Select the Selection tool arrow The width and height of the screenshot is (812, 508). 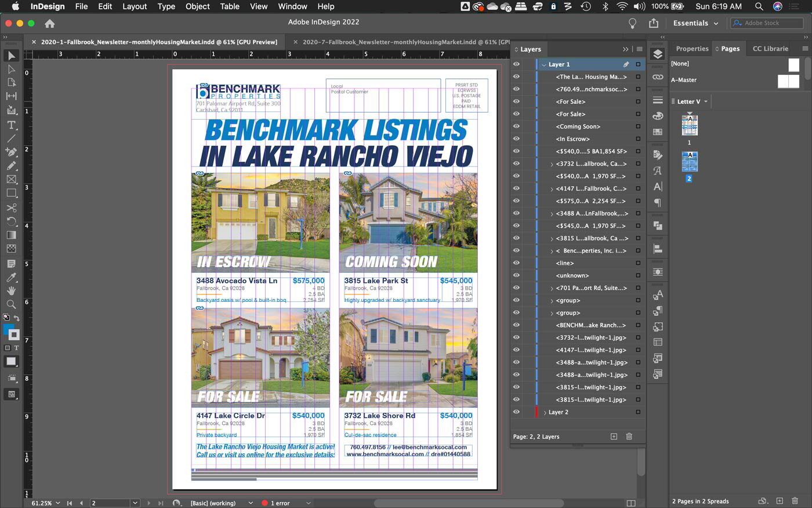tap(11, 56)
